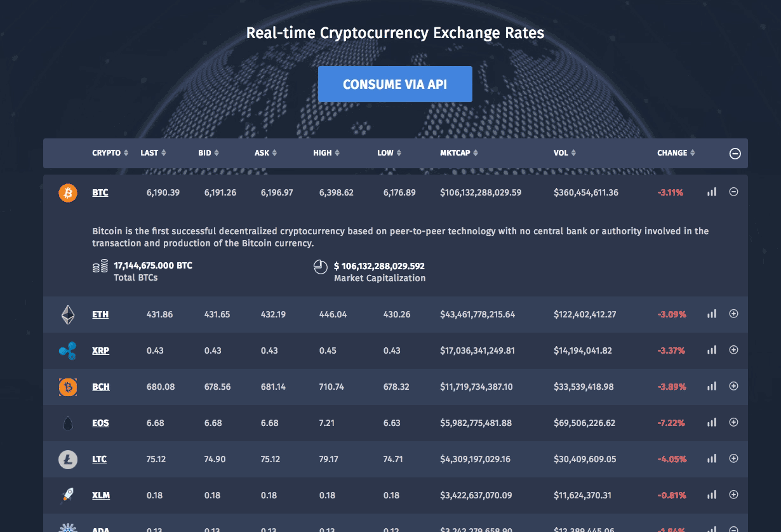Open the chart icon for BCH row
781x532 pixels.
tap(712, 386)
